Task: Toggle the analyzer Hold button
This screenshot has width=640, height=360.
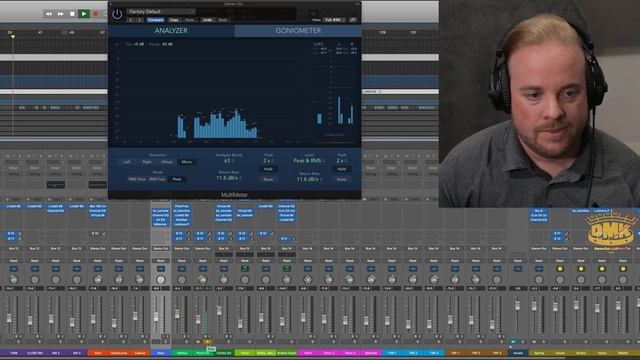Action: click(x=268, y=169)
